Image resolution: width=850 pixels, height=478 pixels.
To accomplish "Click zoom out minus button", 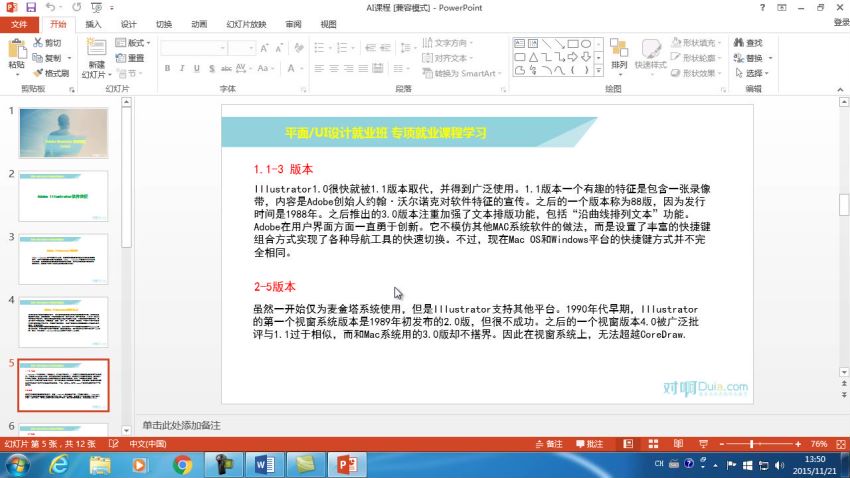I will click(x=722, y=444).
